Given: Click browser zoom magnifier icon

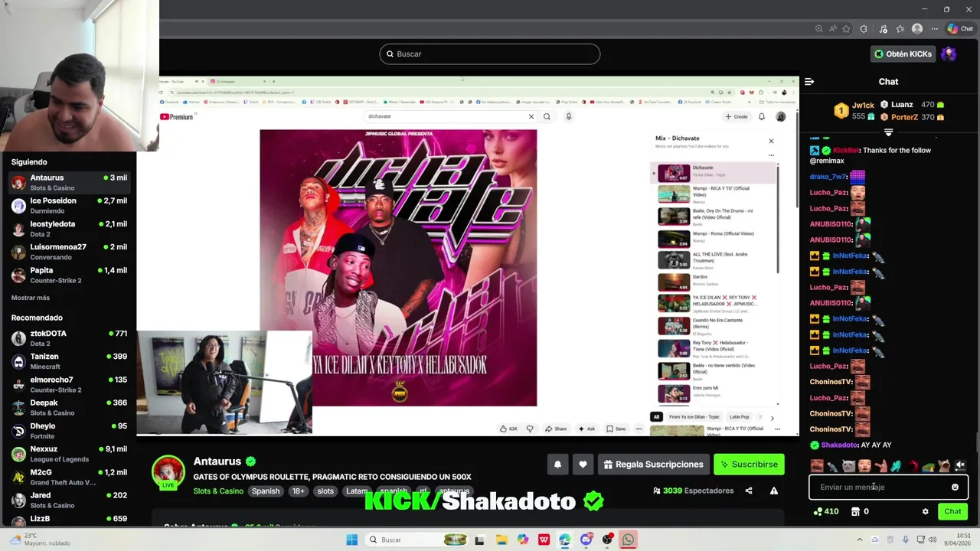Looking at the screenshot, I should point(819,29).
